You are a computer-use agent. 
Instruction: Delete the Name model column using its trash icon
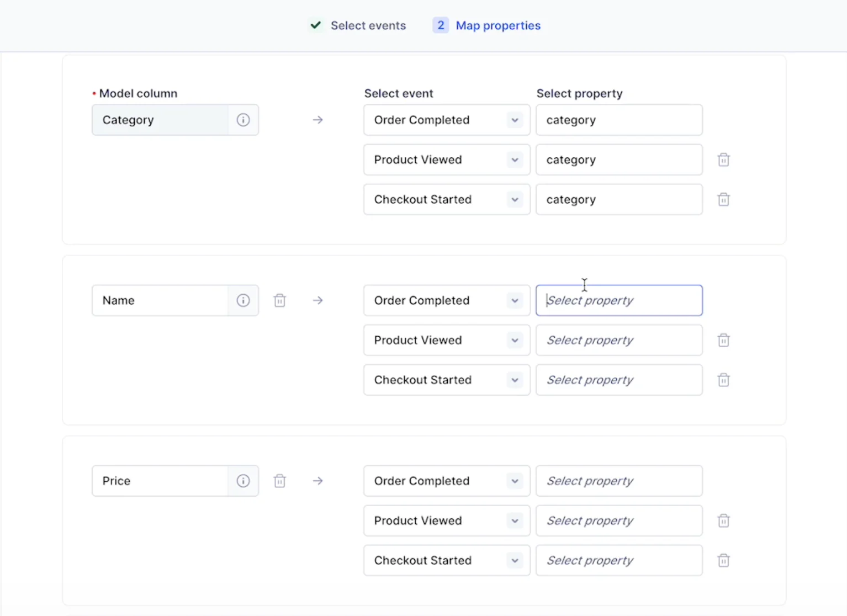coord(280,300)
